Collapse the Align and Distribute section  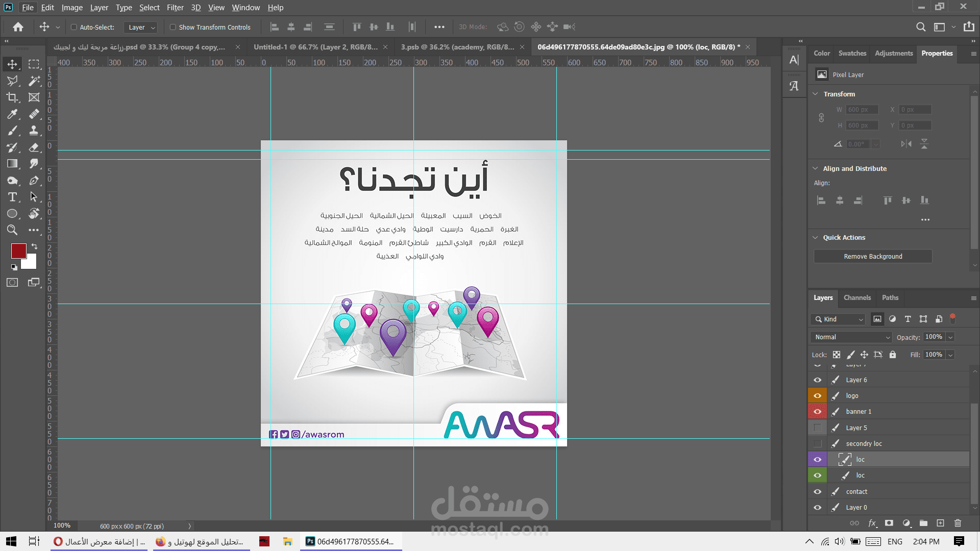point(815,168)
